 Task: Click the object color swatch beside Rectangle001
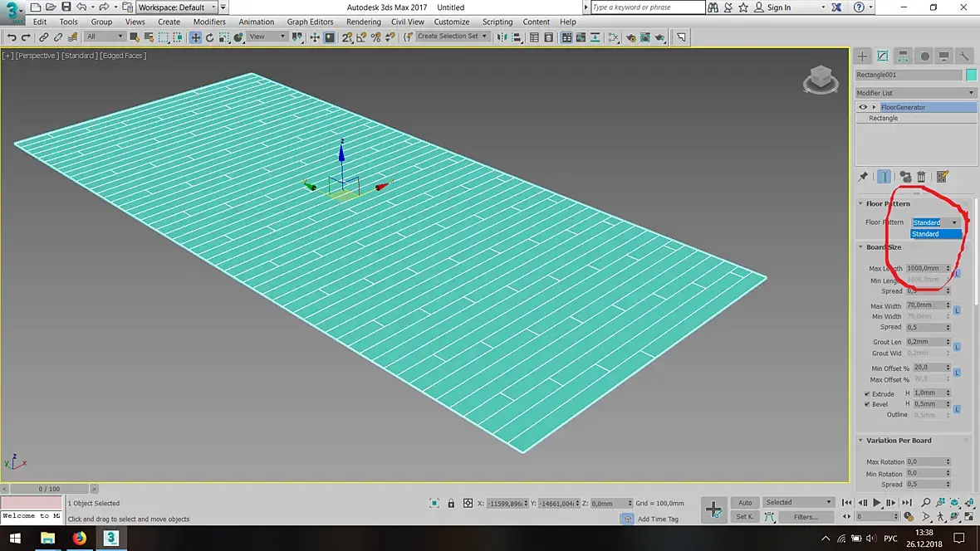pos(971,75)
